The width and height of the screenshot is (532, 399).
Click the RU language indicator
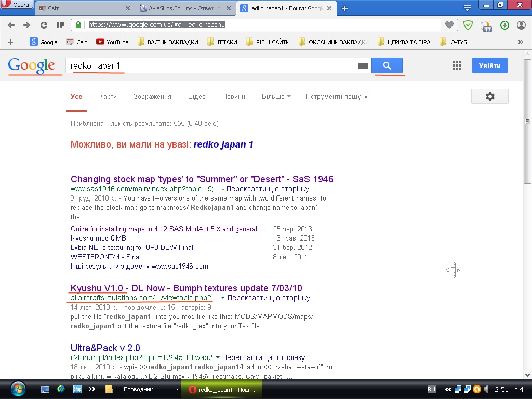pyautogui.click(x=431, y=389)
